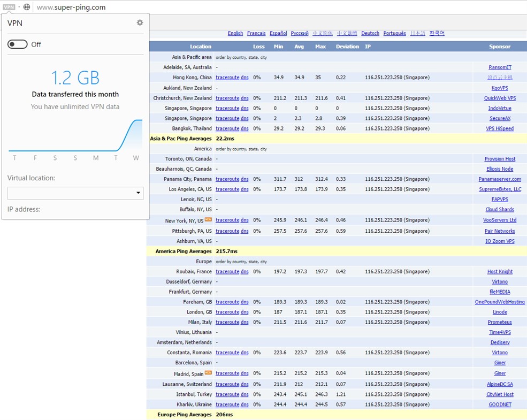
Task: Open OnePoundWebHosting sponsor link
Action: [500, 302]
